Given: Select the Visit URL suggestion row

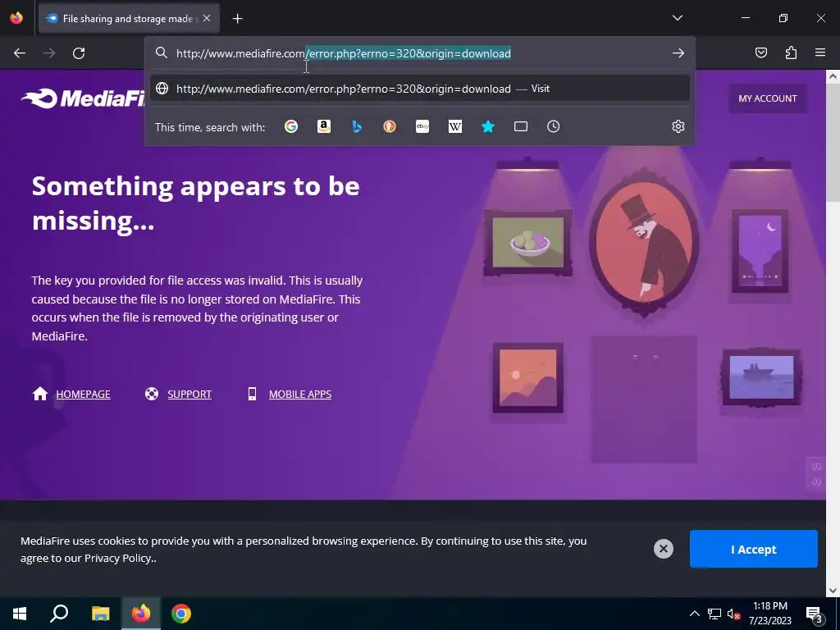Looking at the screenshot, I should pyautogui.click(x=420, y=89).
